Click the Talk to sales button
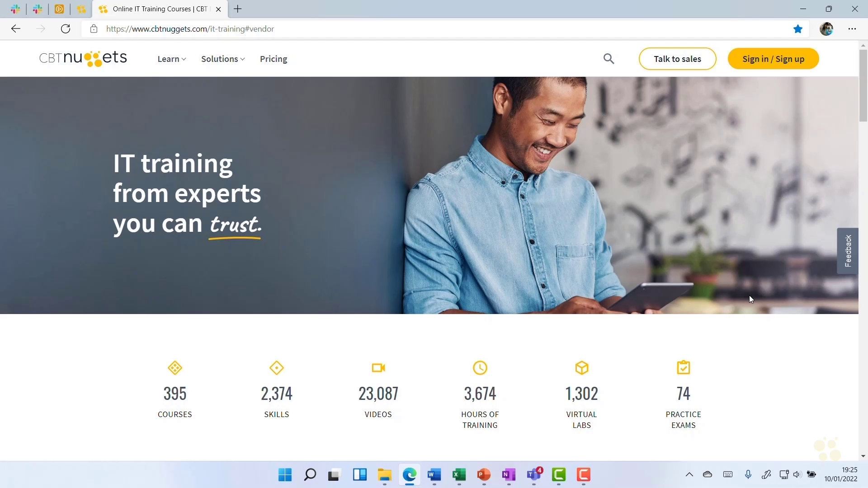This screenshot has height=488, width=868. tap(677, 59)
